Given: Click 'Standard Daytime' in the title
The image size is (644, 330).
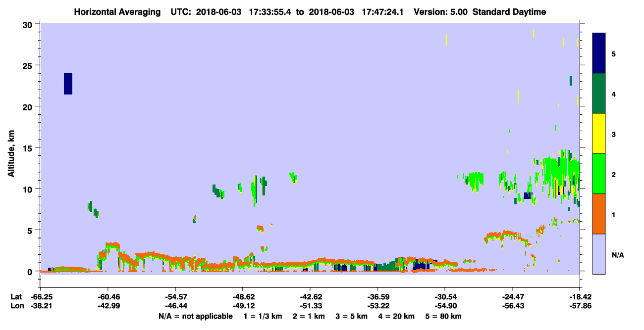Looking at the screenshot, I should (x=509, y=12).
